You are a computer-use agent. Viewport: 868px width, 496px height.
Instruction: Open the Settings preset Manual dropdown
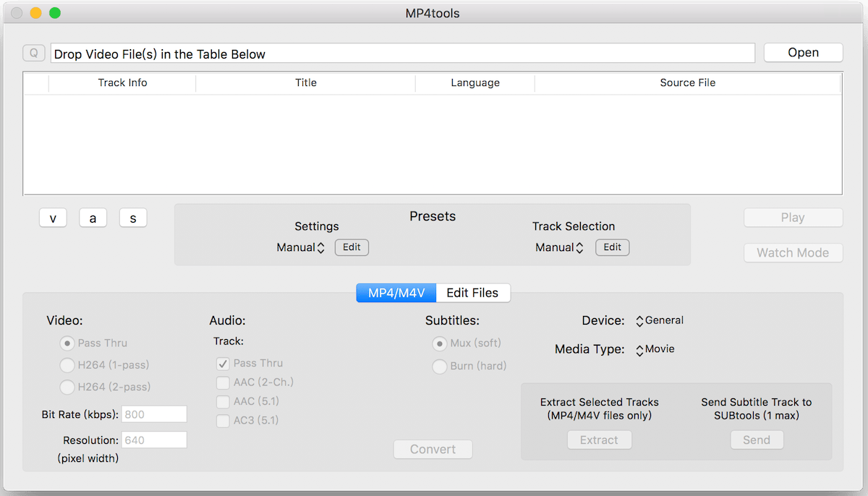(301, 247)
